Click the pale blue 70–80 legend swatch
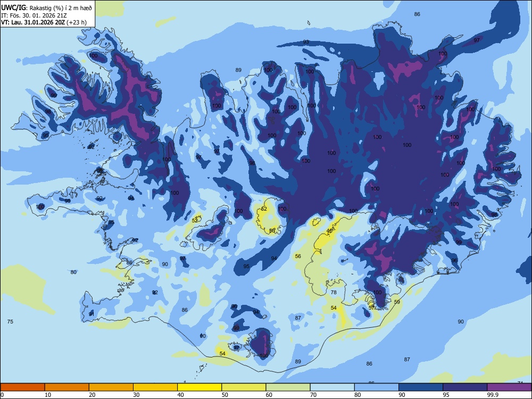This screenshot has height=399, width=532. (x=332, y=387)
